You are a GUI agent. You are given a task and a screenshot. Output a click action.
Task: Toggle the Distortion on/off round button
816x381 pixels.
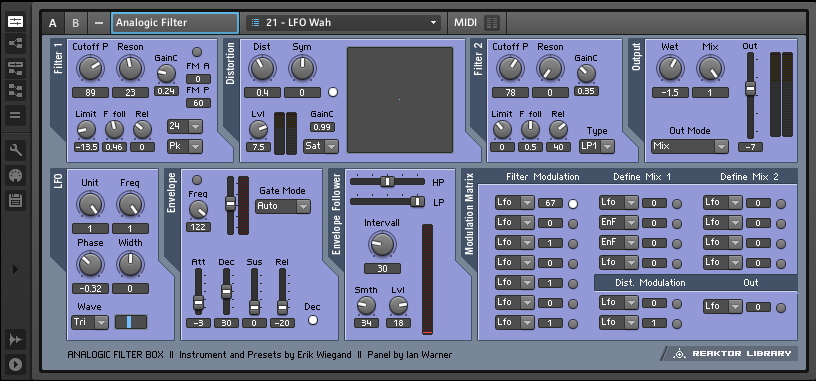coord(333,92)
